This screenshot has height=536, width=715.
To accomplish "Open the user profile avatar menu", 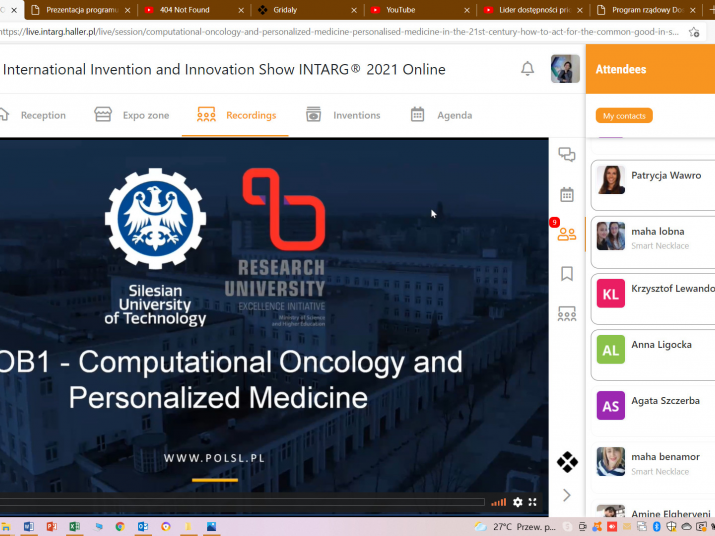I will tap(565, 69).
